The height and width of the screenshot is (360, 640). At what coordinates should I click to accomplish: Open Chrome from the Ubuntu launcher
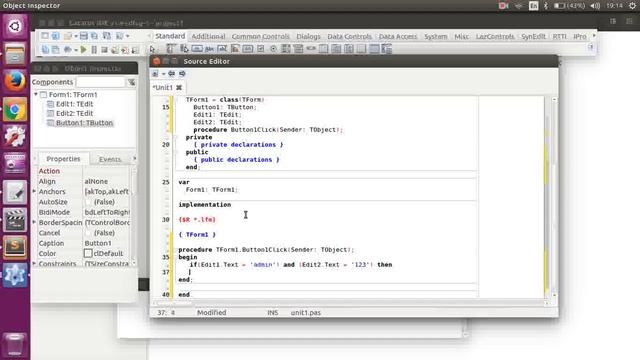[x=15, y=109]
